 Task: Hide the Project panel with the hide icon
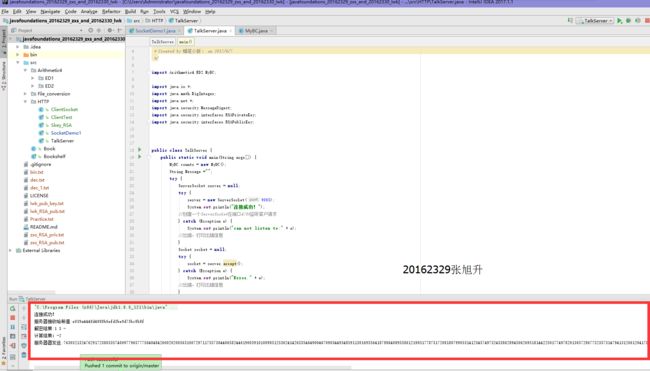click(x=119, y=30)
